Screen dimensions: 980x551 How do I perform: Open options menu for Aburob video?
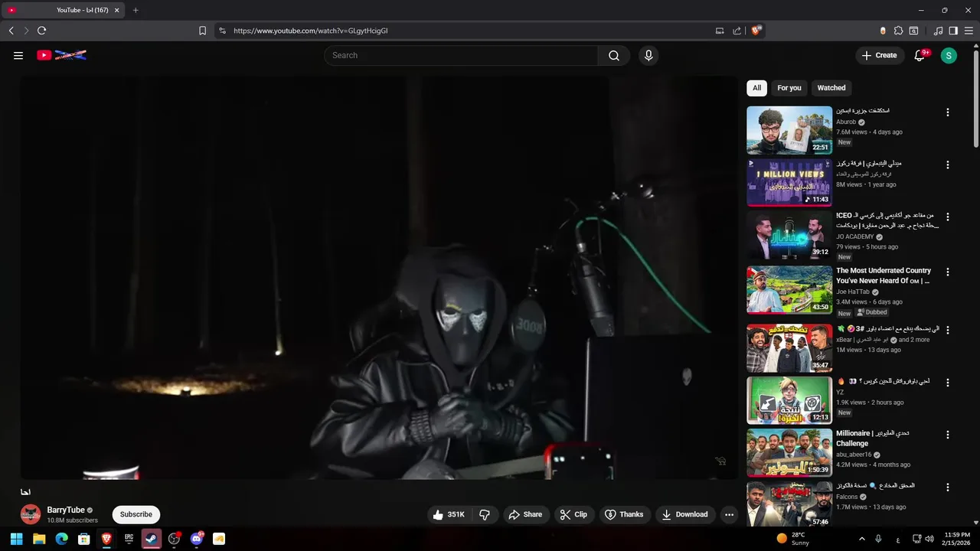tap(948, 112)
